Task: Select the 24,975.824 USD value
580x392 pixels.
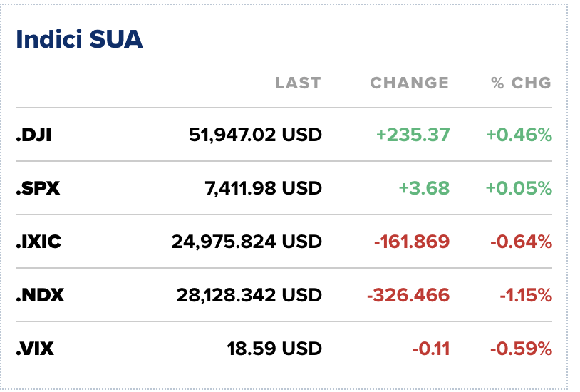Action: tap(247, 242)
